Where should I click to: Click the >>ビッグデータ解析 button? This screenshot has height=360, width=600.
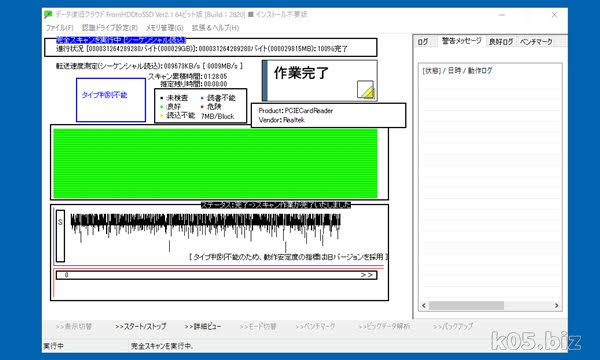[x=384, y=326]
